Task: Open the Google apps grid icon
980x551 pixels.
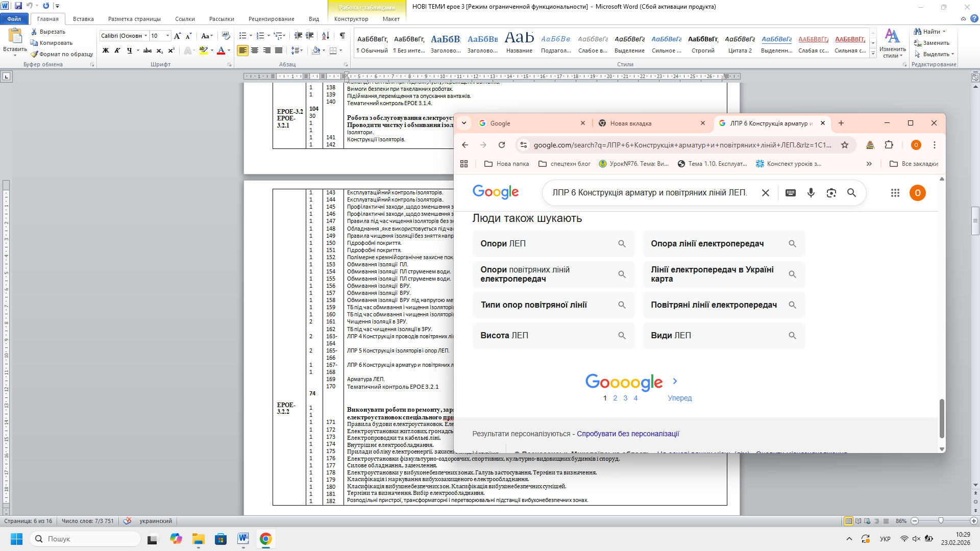Action: coord(895,193)
